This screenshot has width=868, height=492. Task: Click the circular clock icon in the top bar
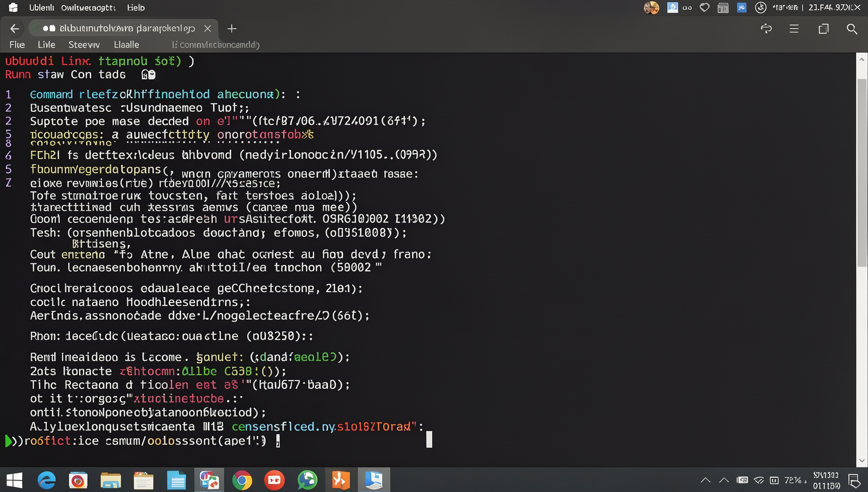pos(761,8)
